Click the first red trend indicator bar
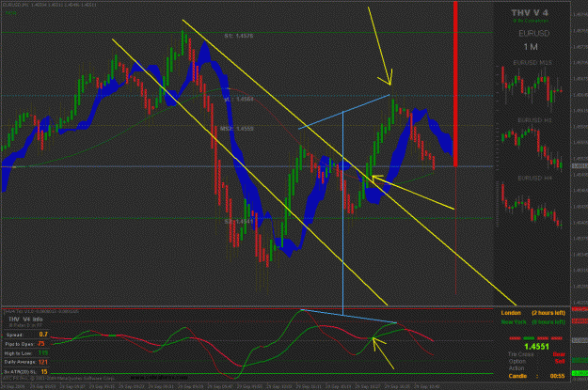Viewport: 588px width, 390px height. 515,338
